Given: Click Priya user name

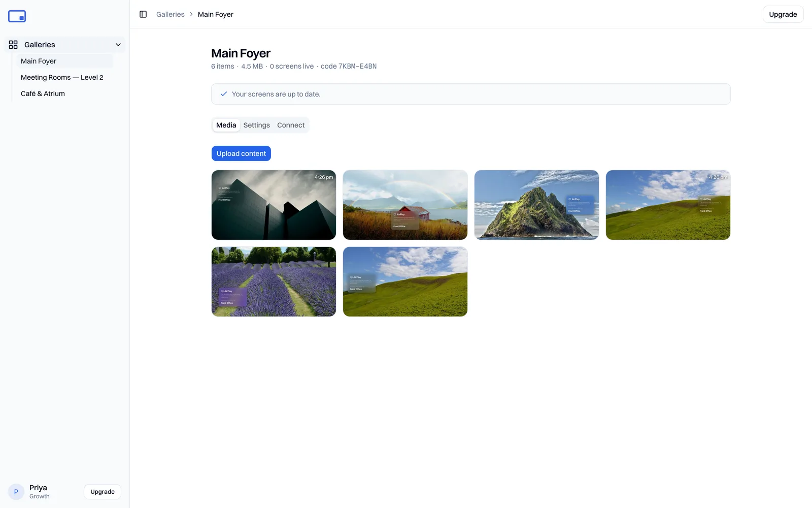Looking at the screenshot, I should (38, 488).
